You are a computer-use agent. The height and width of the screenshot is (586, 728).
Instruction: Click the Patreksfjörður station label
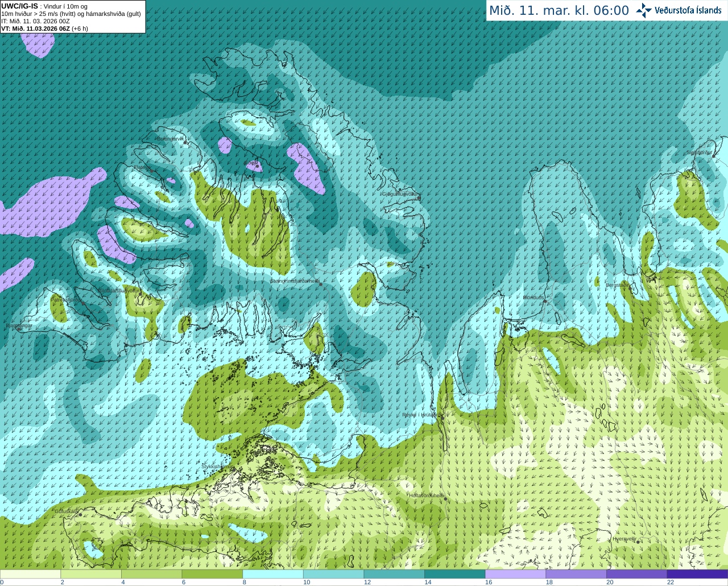coord(66,299)
